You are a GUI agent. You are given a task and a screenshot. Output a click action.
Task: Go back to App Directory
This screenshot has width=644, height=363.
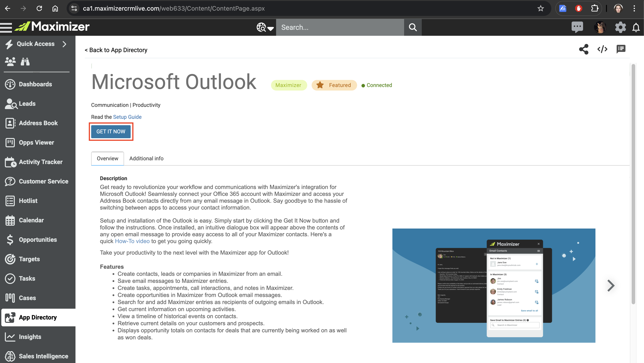click(x=116, y=50)
